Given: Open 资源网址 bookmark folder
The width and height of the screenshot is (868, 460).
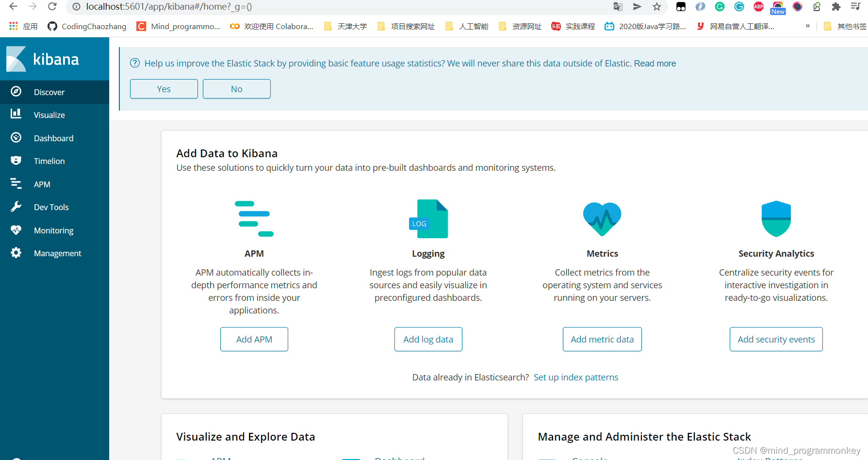Looking at the screenshot, I should tap(520, 26).
